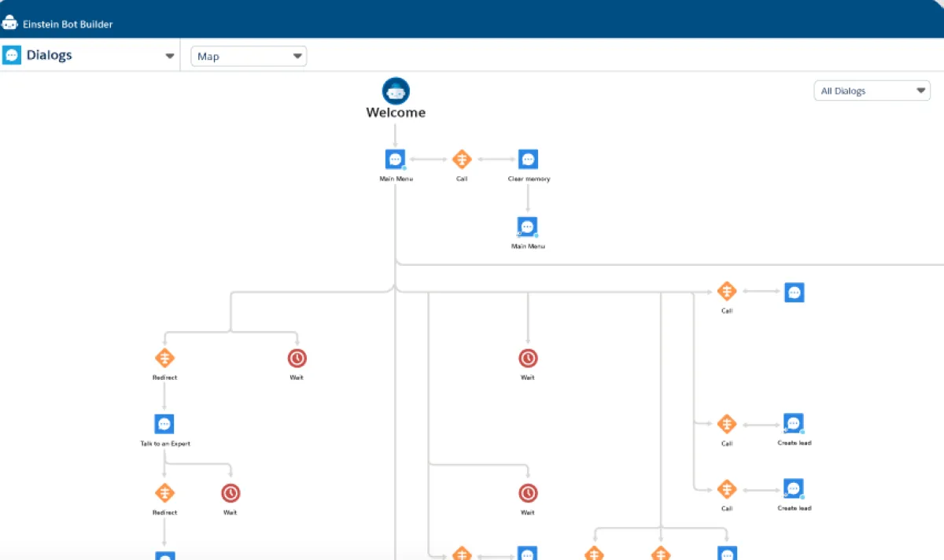
Task: Select the Call node beside lower Create lead
Action: pyautogui.click(x=726, y=489)
